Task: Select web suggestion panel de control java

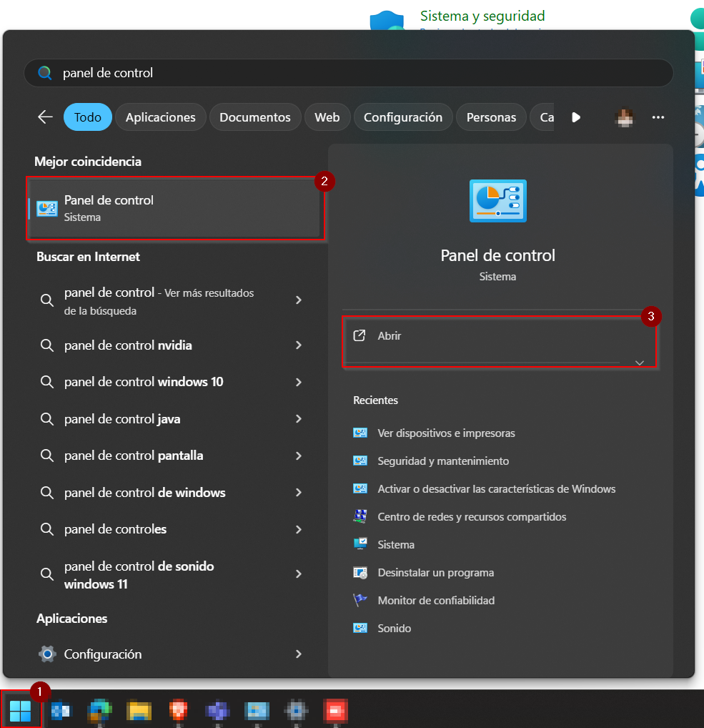Action: [x=122, y=419]
